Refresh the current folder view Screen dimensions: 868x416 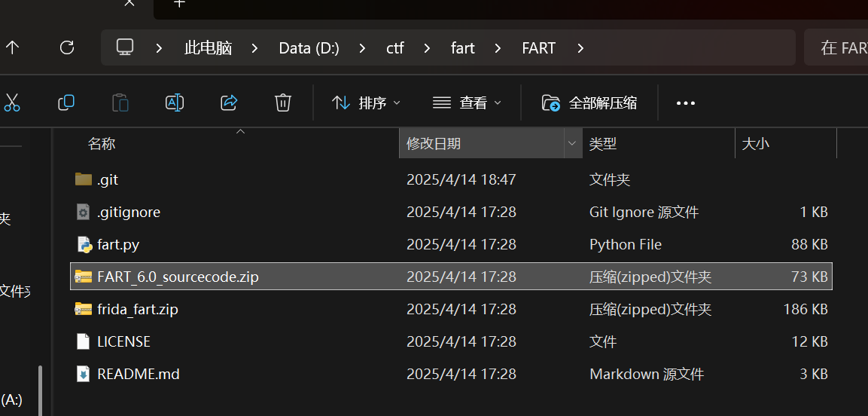pyautogui.click(x=67, y=48)
